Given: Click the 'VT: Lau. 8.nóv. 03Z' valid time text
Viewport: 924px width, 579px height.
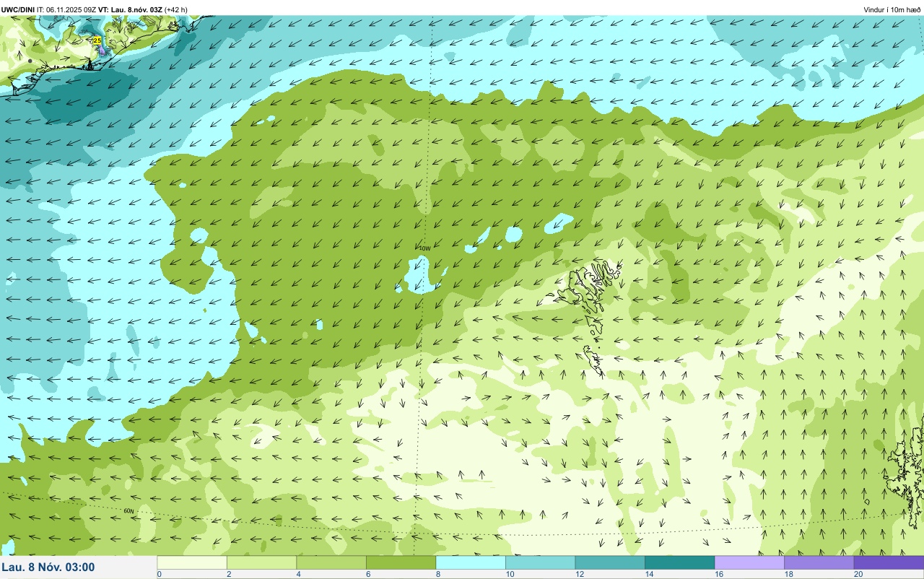Looking at the screenshot, I should [130, 9].
